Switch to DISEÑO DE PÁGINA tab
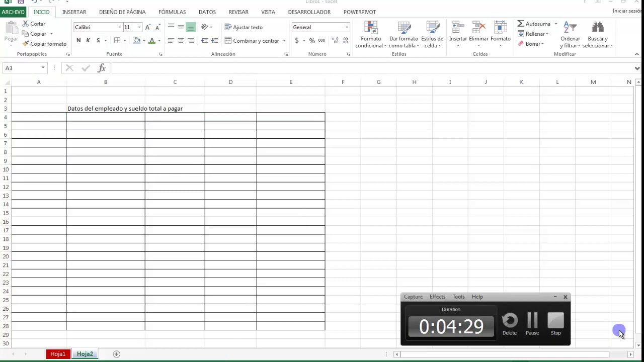This screenshot has height=362, width=644. (x=122, y=12)
